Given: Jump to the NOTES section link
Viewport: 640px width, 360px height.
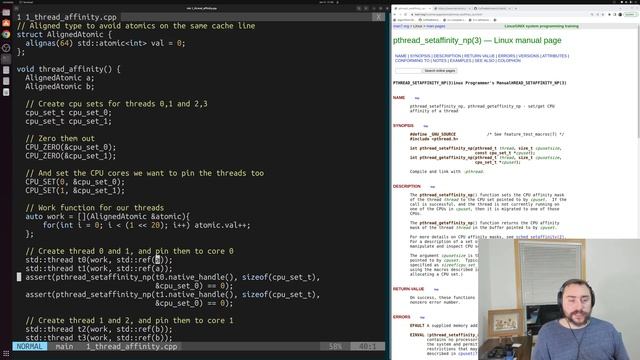Looking at the screenshot, I should click(x=440, y=60).
